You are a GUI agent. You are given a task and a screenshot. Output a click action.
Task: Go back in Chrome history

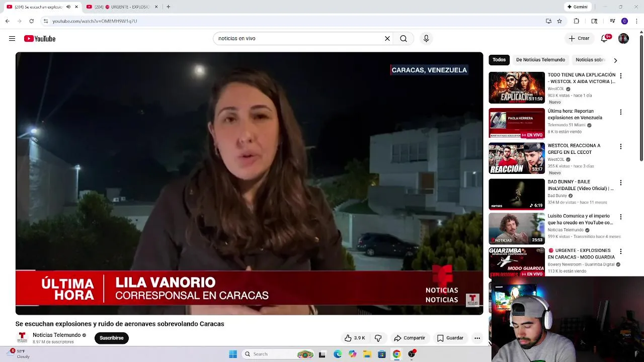click(x=8, y=21)
